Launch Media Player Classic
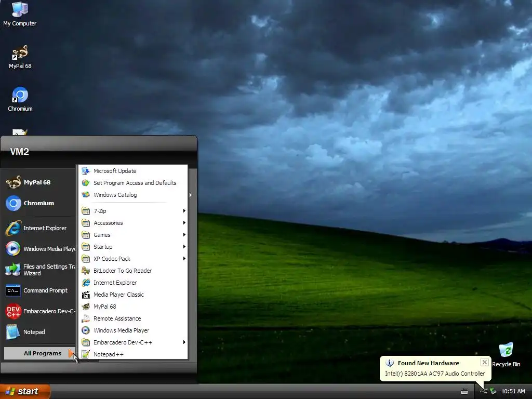This screenshot has height=399, width=532. 133,295
